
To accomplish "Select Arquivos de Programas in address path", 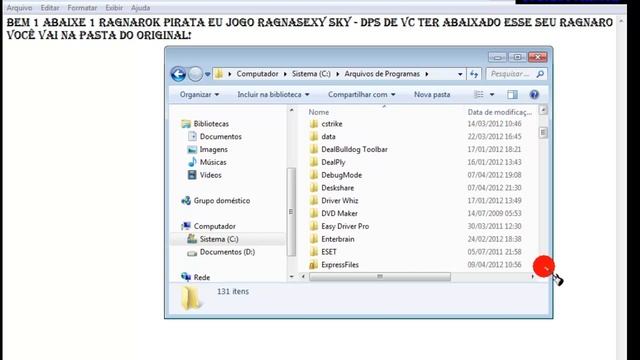I will 382,74.
